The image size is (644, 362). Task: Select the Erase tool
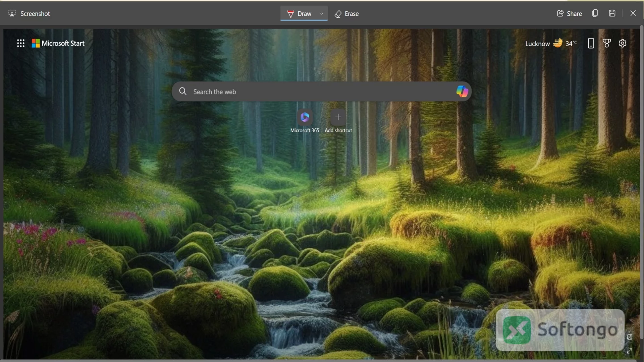pos(347,14)
